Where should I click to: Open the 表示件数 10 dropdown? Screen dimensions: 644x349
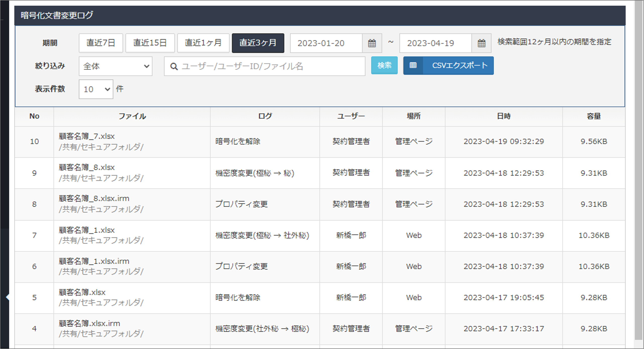(96, 89)
